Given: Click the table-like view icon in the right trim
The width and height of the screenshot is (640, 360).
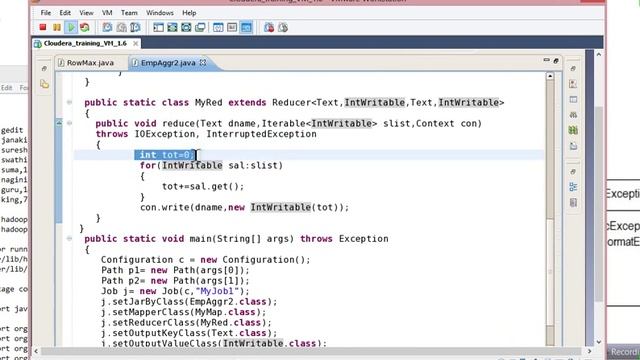Looking at the screenshot, I should (x=573, y=100).
